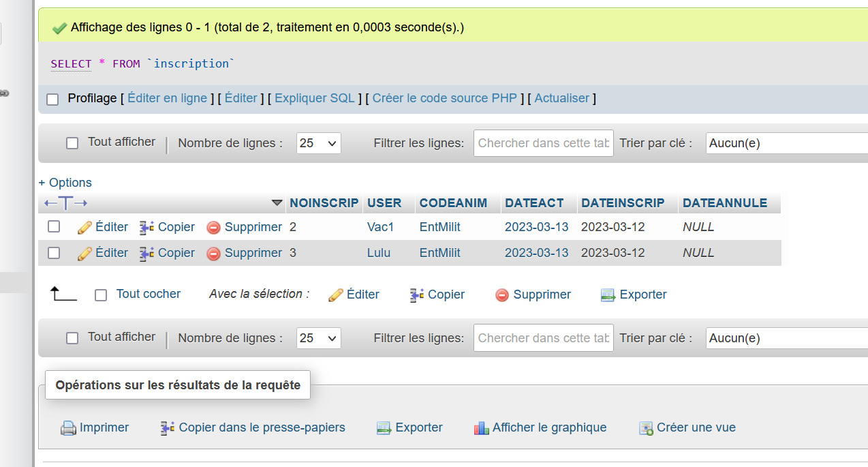Image resolution: width=868 pixels, height=467 pixels.
Task: Toggle the top Tout afficher checkbox
Action: tap(72, 143)
